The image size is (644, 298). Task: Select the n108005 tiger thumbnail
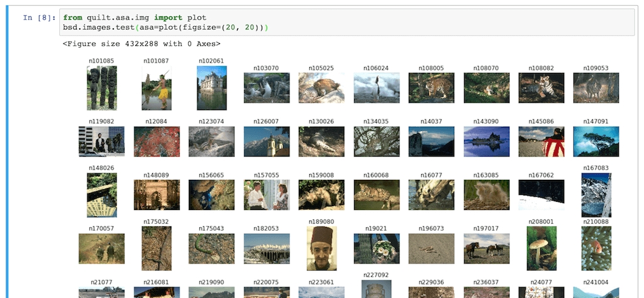(431, 88)
